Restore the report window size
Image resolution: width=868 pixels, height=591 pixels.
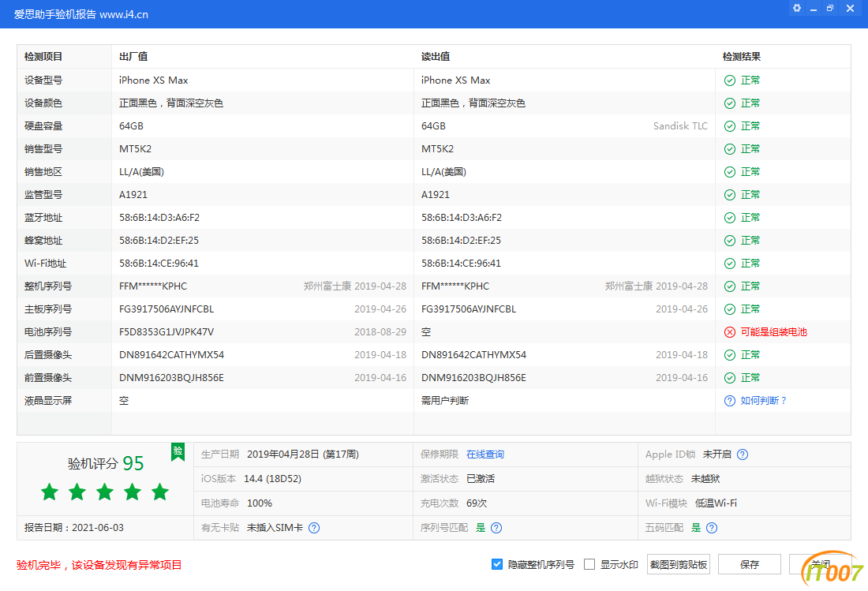[830, 9]
